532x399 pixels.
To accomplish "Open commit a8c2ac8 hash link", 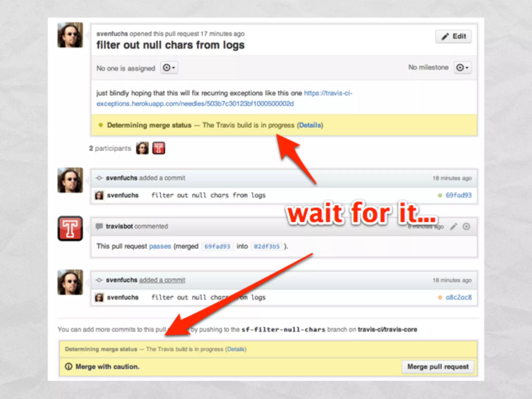I will (458, 297).
